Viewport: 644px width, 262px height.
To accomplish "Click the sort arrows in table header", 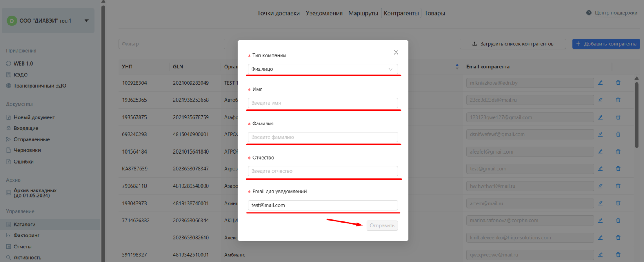I will tap(457, 66).
